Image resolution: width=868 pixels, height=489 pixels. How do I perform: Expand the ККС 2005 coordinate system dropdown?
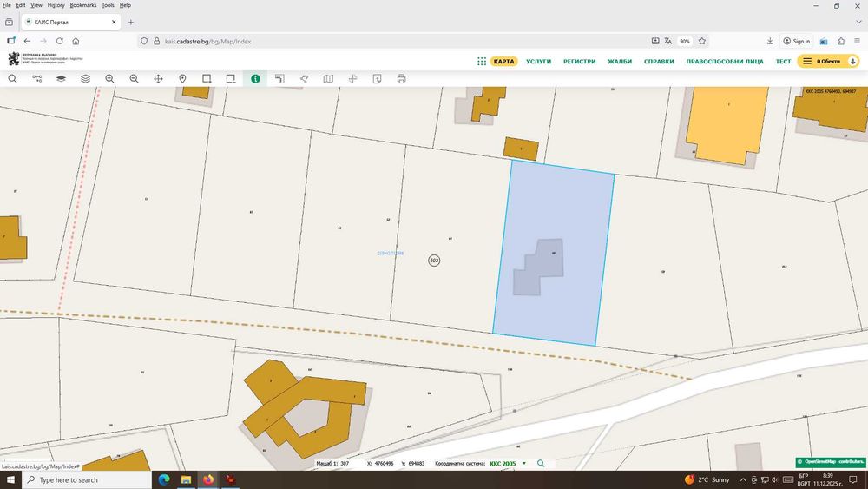523,464
